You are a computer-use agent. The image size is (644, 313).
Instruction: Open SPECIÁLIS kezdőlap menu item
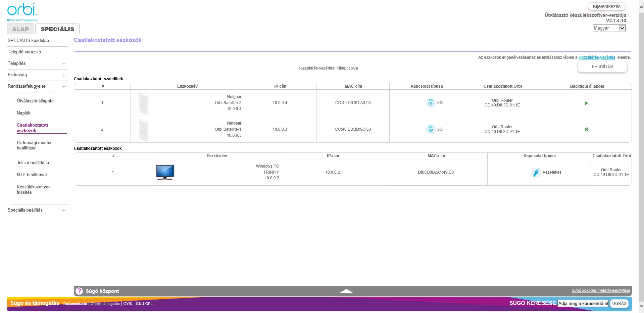coord(28,40)
